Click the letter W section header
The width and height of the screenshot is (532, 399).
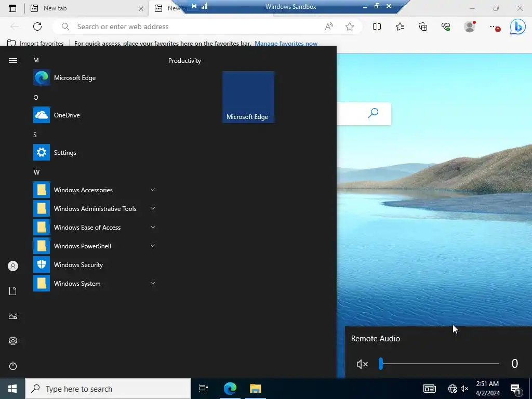(37, 172)
